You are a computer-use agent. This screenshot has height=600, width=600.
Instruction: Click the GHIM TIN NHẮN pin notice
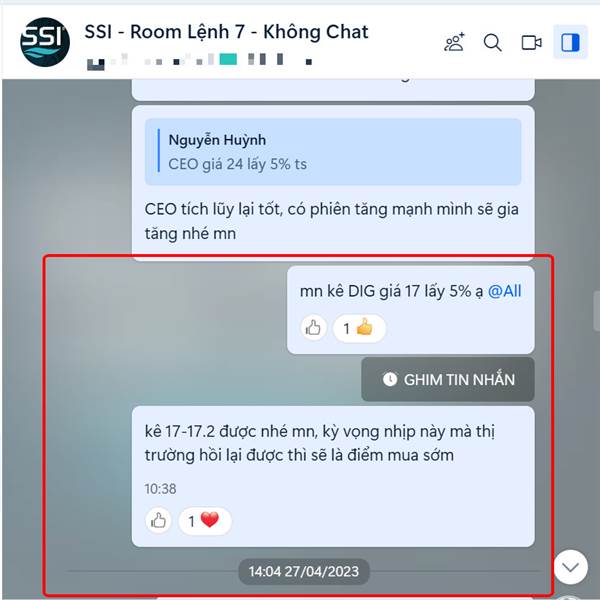click(x=448, y=379)
